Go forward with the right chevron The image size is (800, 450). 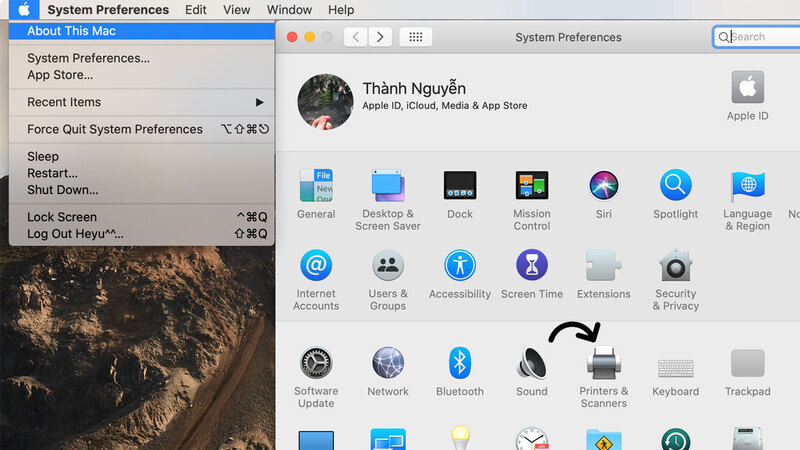click(x=380, y=37)
